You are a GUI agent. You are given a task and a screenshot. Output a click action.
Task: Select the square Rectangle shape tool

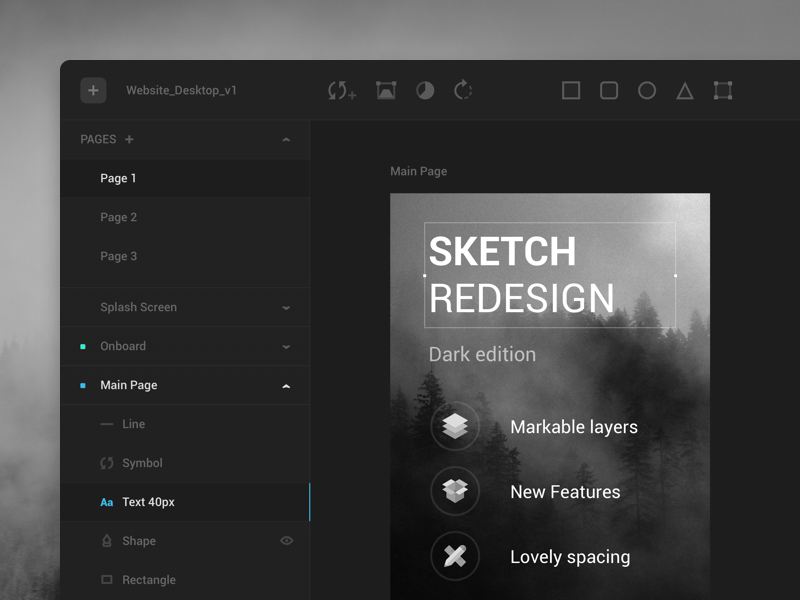tap(571, 91)
